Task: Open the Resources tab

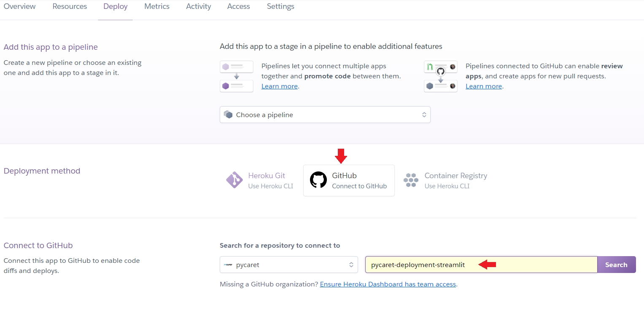Action: 70,6
